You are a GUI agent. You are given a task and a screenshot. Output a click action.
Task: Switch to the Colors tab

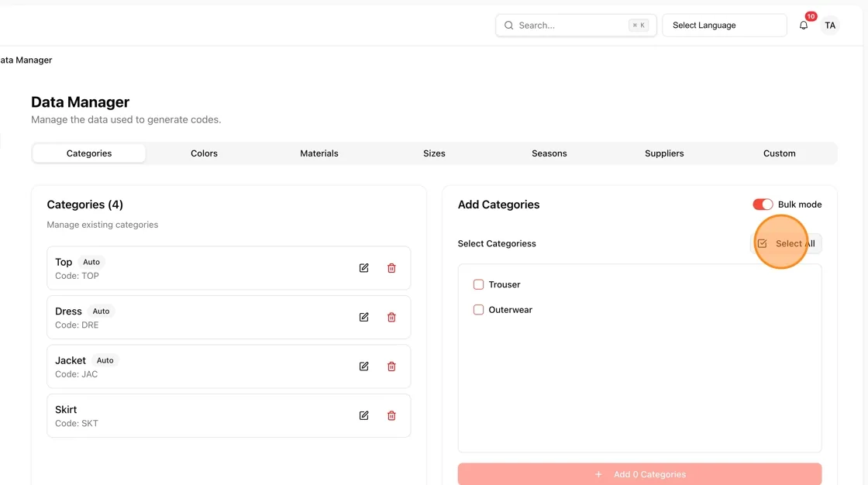[205, 153]
